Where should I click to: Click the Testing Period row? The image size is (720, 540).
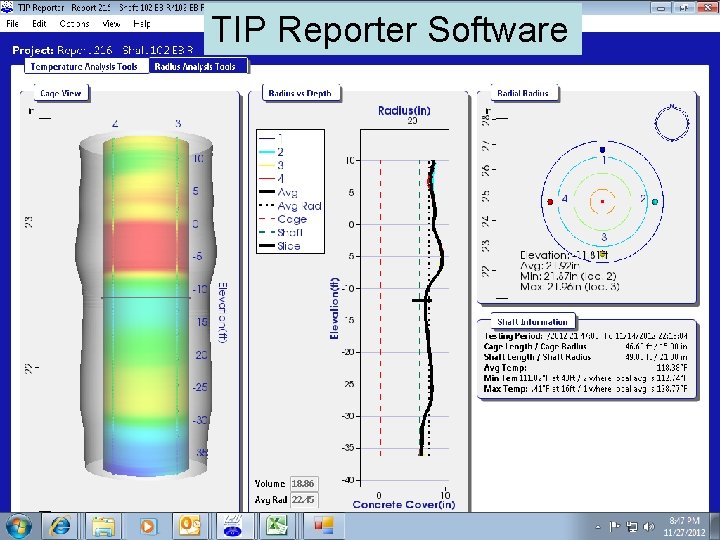point(585,336)
